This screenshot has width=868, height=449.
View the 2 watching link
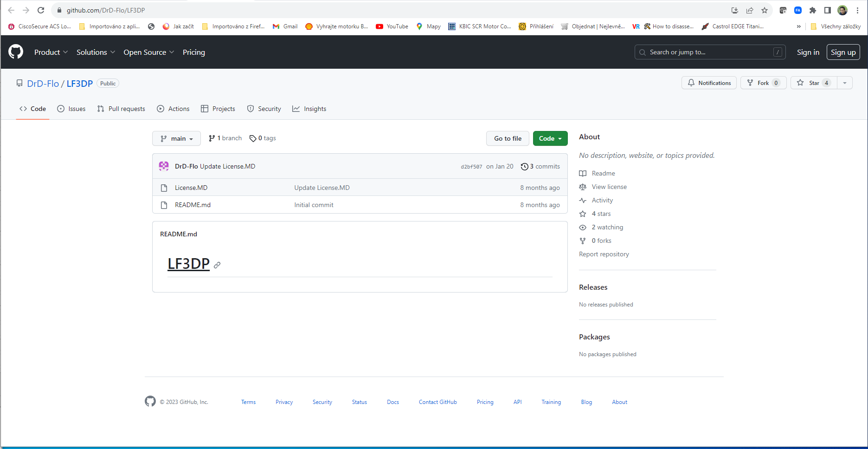[601, 228]
